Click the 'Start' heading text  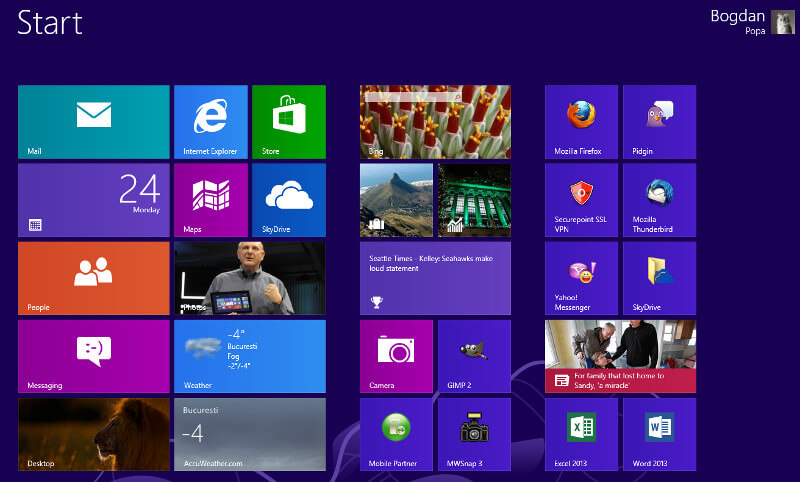(x=49, y=22)
